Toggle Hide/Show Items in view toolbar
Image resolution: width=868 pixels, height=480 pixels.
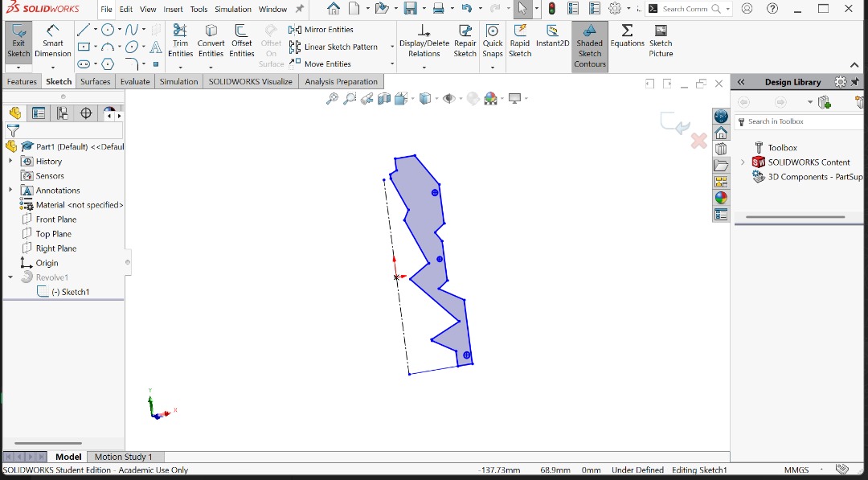(449, 99)
